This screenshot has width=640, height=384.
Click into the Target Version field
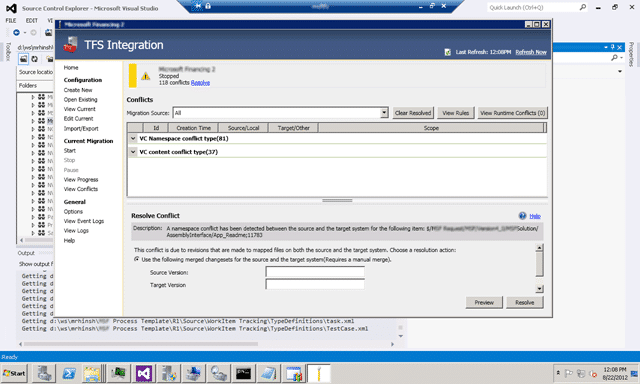click(x=315, y=284)
